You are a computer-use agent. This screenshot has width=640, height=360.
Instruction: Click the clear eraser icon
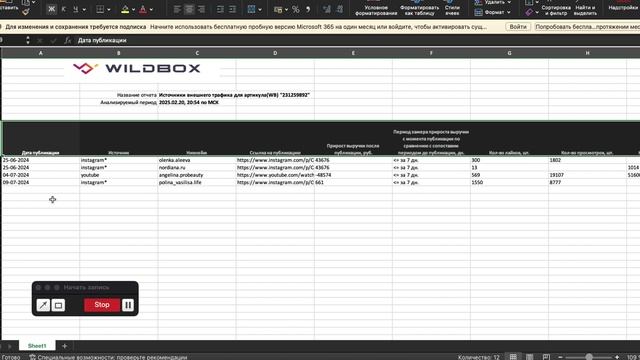[x=529, y=13]
